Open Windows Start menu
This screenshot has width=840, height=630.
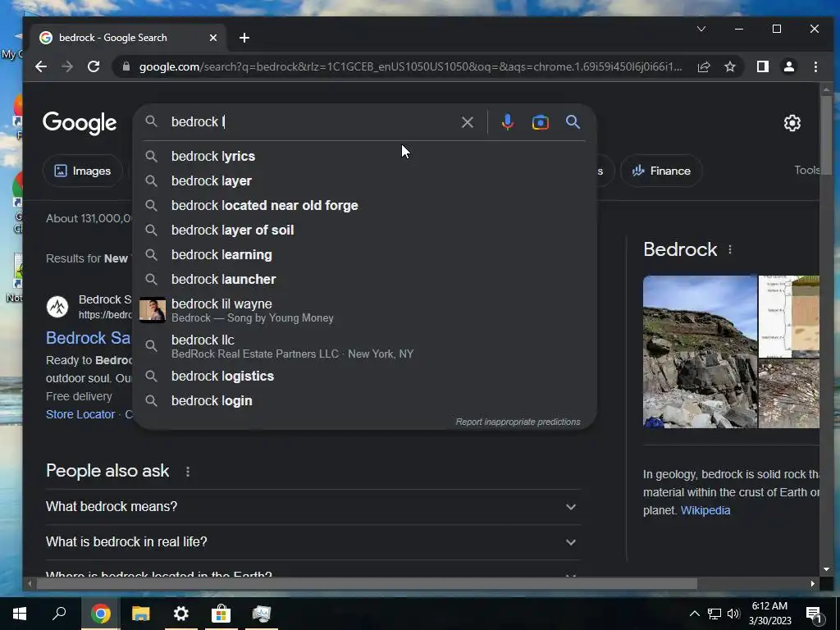click(20, 614)
